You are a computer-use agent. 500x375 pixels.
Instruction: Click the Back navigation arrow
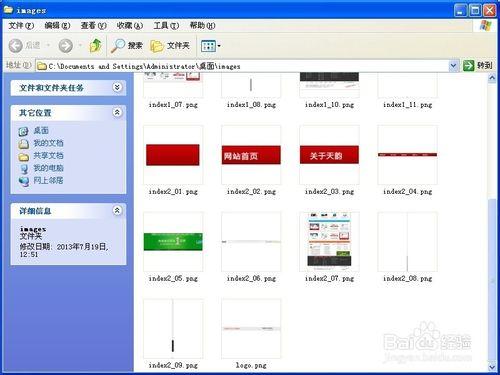point(16,46)
